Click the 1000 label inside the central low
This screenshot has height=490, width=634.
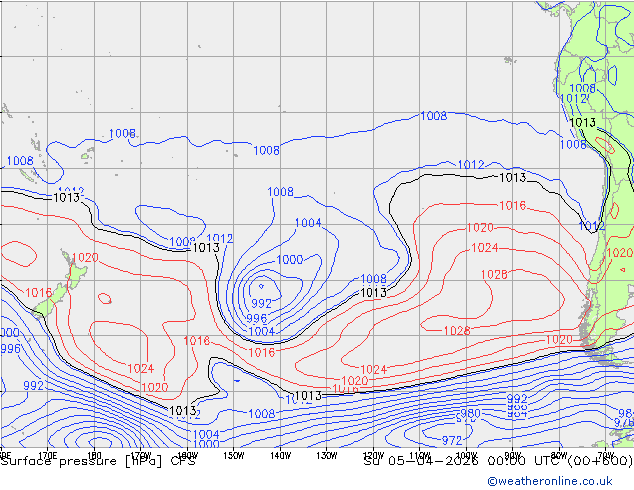click(290, 260)
